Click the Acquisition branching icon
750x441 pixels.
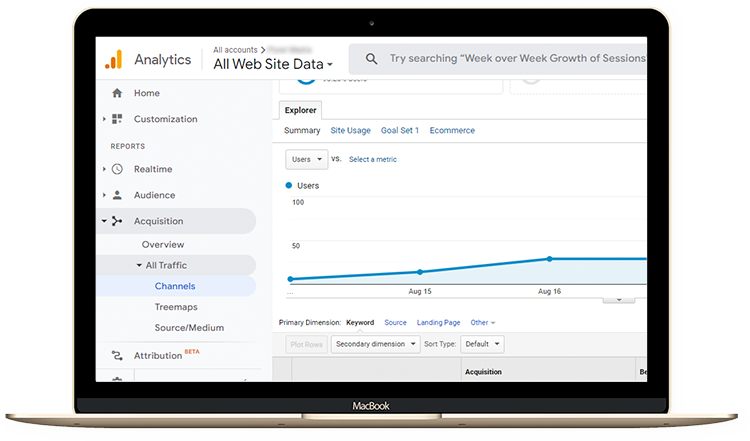point(117,221)
